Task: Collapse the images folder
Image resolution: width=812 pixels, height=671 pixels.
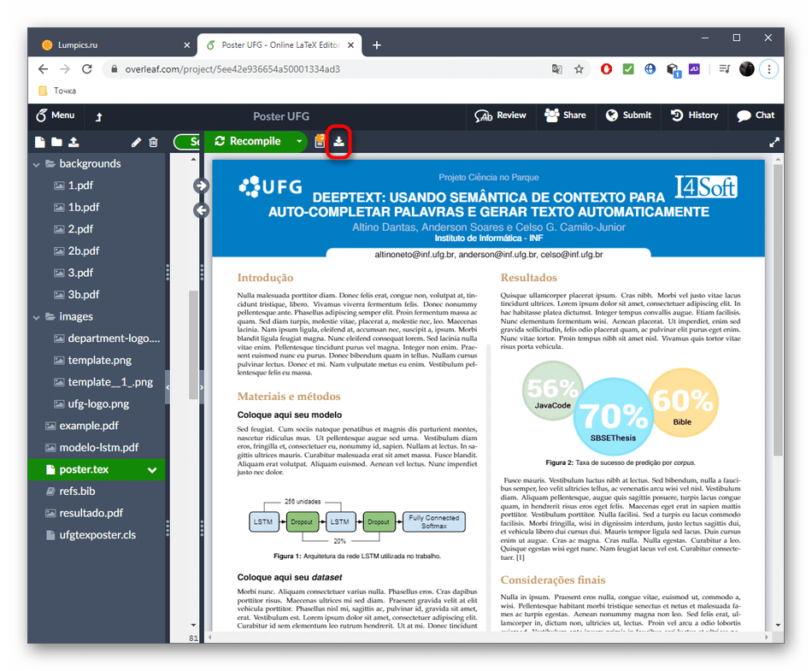Action: point(37,317)
